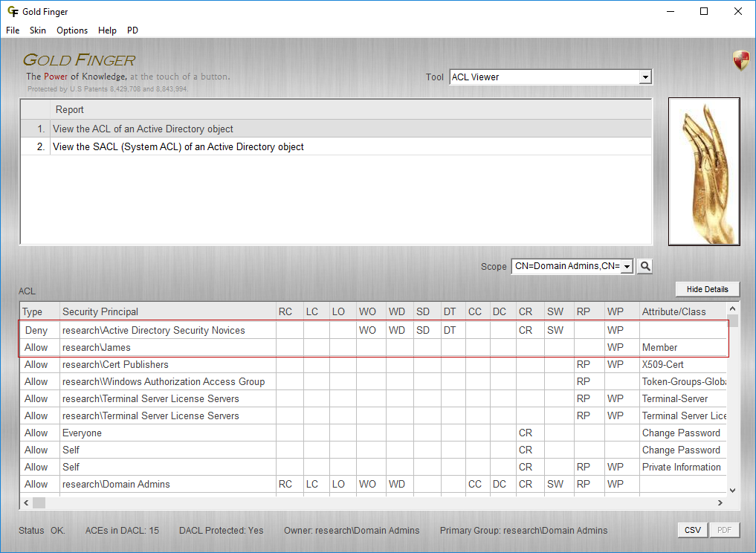Screen dimensions: 756x553
Task: Expand the Scope combo box dropdown arrow
Action: coord(627,265)
